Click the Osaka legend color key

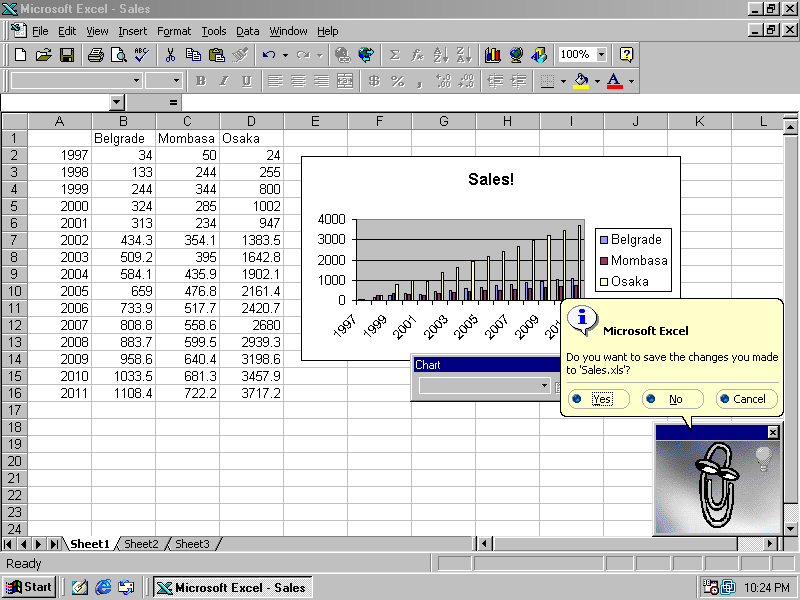click(x=604, y=282)
